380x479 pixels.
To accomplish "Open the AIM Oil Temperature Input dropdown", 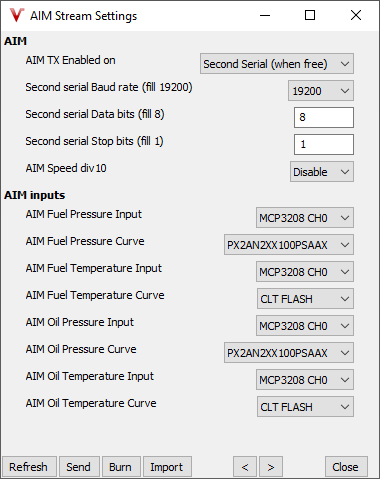I will pyautogui.click(x=305, y=380).
